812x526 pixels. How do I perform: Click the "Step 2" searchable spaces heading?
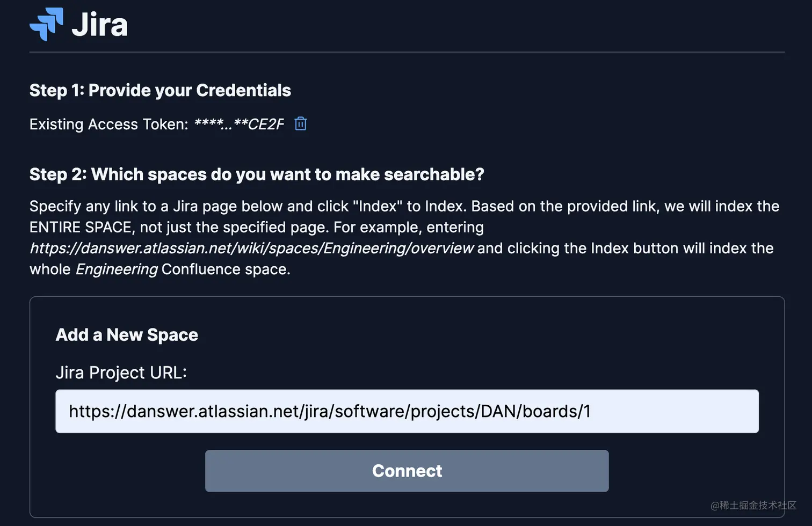click(x=257, y=174)
